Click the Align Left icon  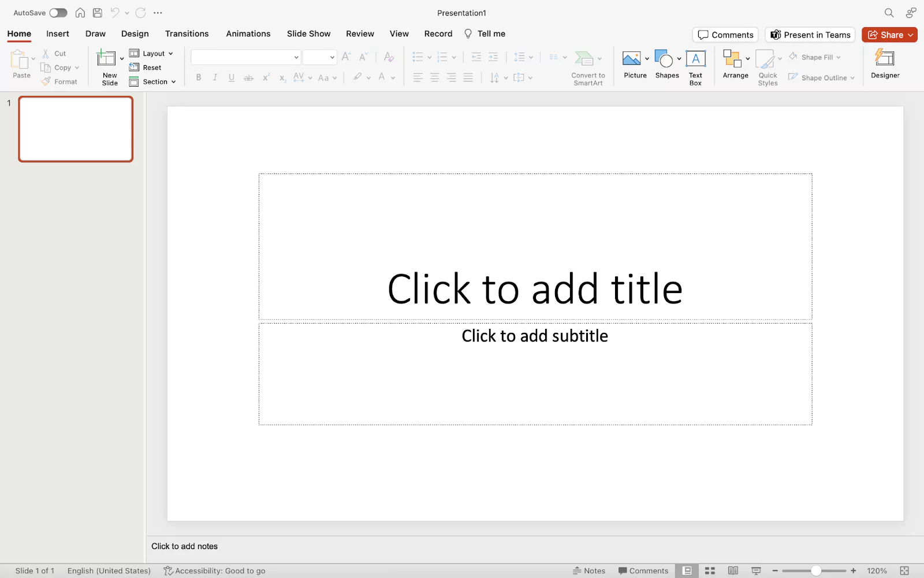point(418,77)
